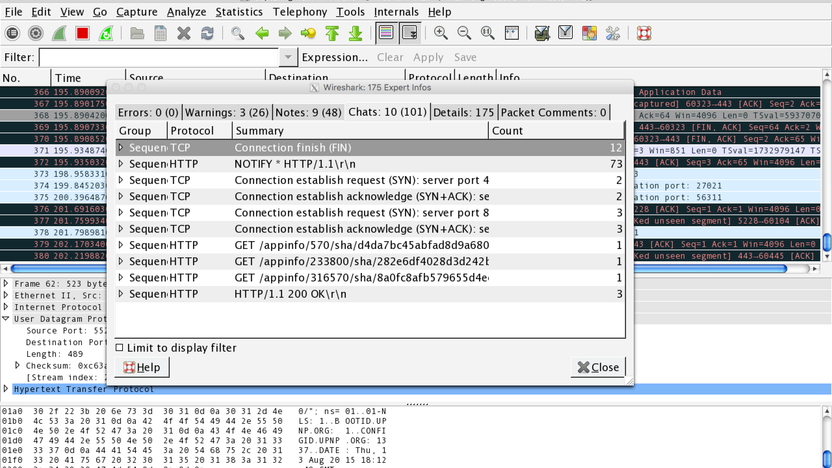The width and height of the screenshot is (832, 468).
Task: Collapse User Datagram Protocol tree node
Action: click(x=6, y=319)
